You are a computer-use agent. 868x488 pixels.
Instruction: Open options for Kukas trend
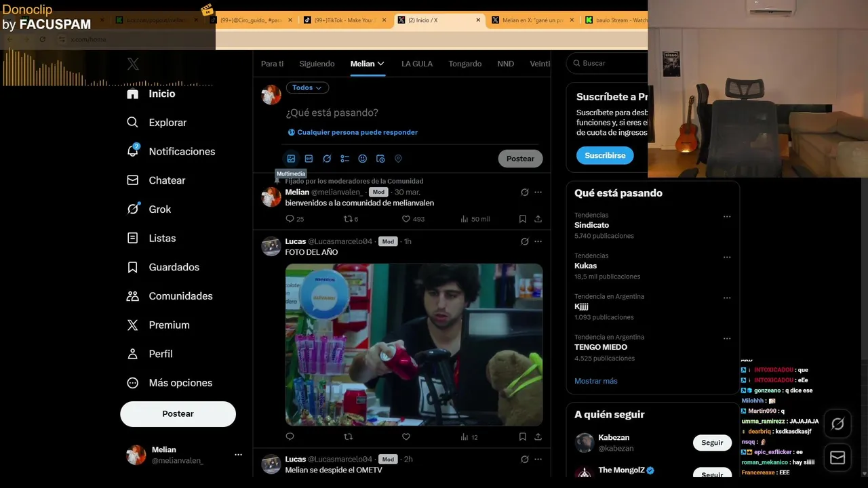[x=727, y=258]
